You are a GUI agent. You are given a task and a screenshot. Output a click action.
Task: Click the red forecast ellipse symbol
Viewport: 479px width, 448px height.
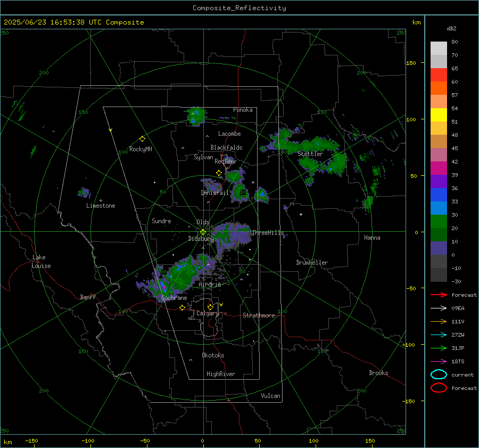click(x=439, y=388)
